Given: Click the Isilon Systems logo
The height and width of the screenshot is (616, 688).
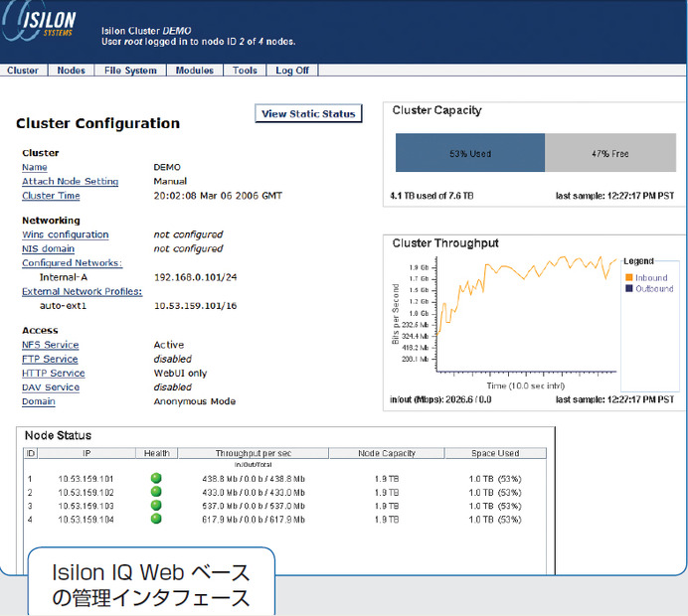Looking at the screenshot, I should coord(39,22).
